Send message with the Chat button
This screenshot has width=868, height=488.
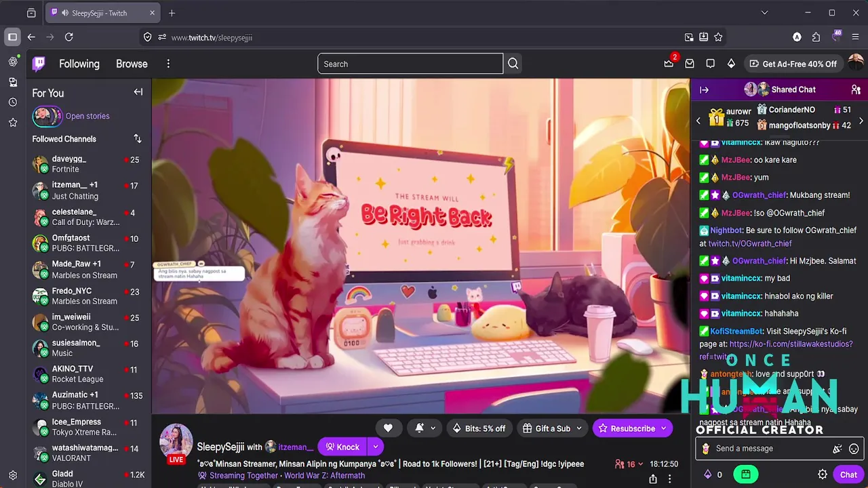click(848, 474)
